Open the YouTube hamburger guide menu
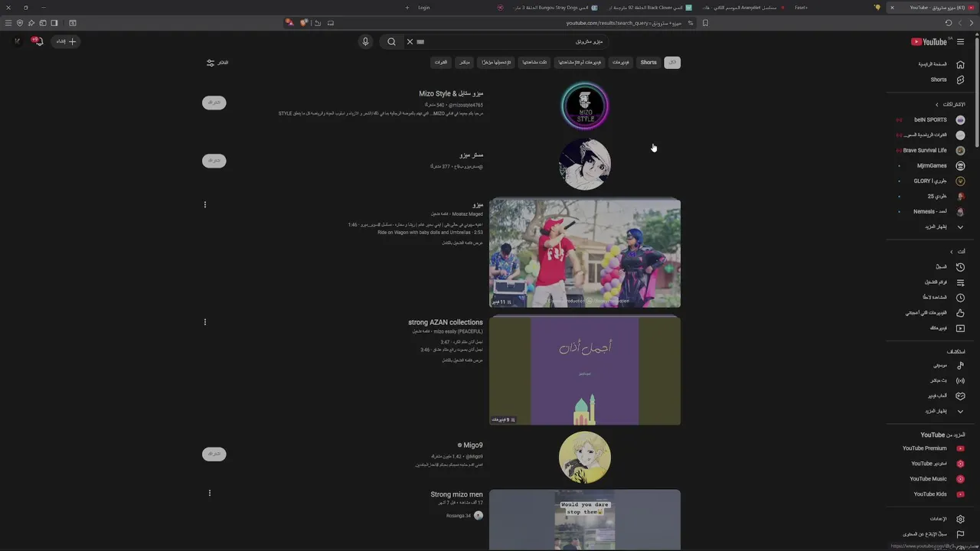The height and width of the screenshot is (551, 980). [960, 41]
